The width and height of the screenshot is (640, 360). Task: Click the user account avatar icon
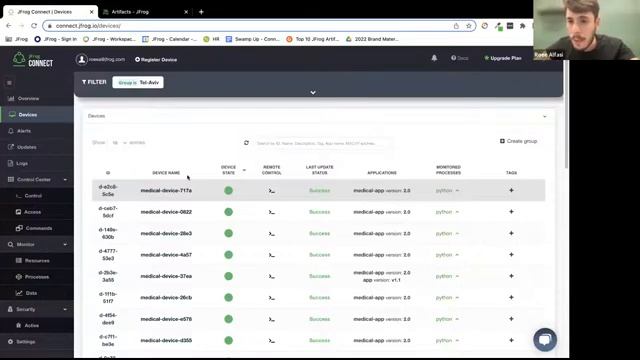click(82, 59)
